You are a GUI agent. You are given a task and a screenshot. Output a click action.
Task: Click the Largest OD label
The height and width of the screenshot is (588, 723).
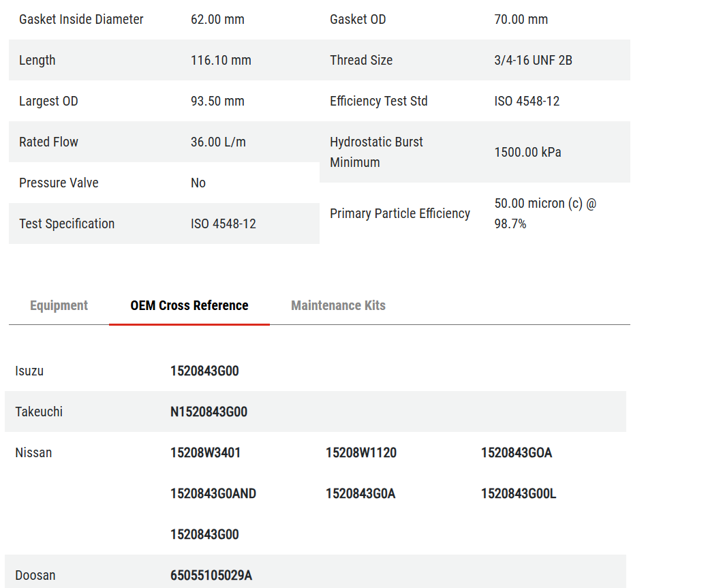tap(48, 101)
